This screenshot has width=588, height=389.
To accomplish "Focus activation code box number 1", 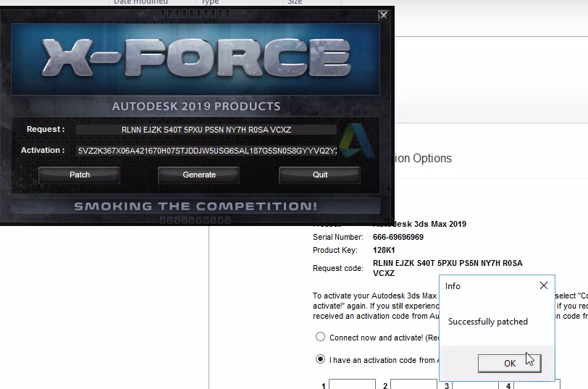I will 352,384.
